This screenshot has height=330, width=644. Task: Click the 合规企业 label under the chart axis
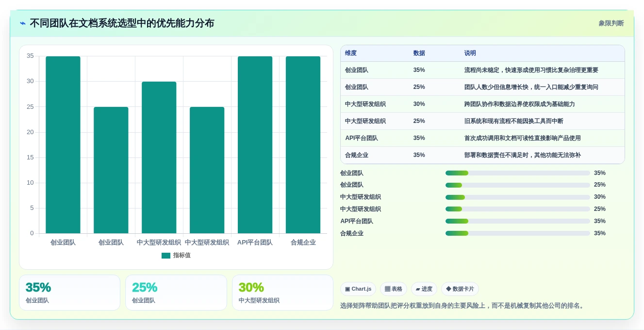tap(303, 242)
